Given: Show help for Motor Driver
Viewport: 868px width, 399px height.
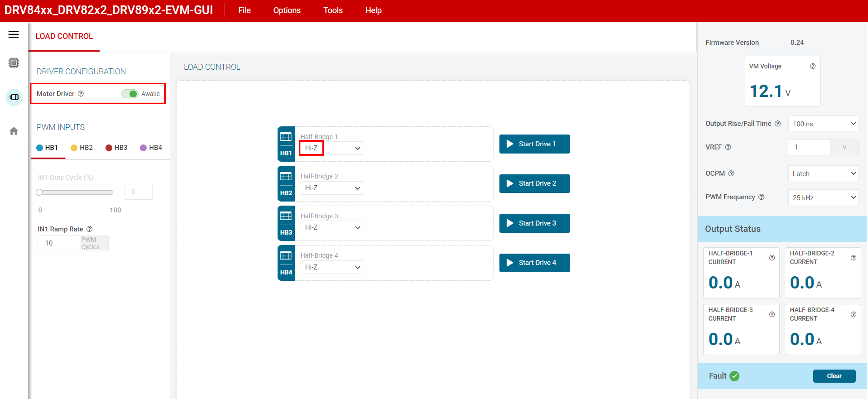Looking at the screenshot, I should point(81,94).
